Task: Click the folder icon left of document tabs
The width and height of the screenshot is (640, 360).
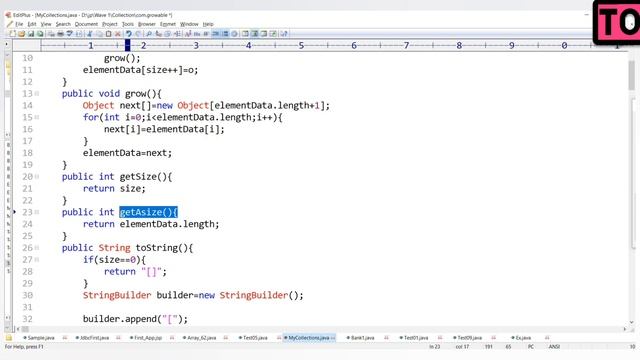Action: [x=9, y=338]
